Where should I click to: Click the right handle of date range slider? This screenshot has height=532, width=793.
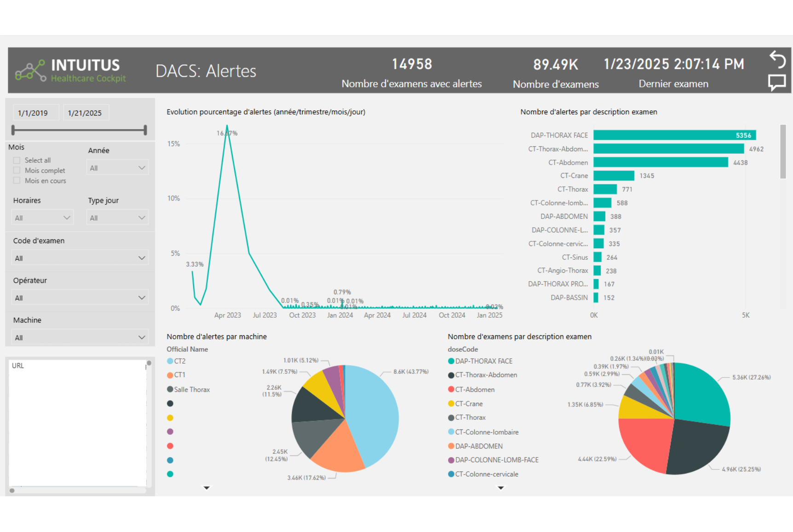pyautogui.click(x=145, y=130)
